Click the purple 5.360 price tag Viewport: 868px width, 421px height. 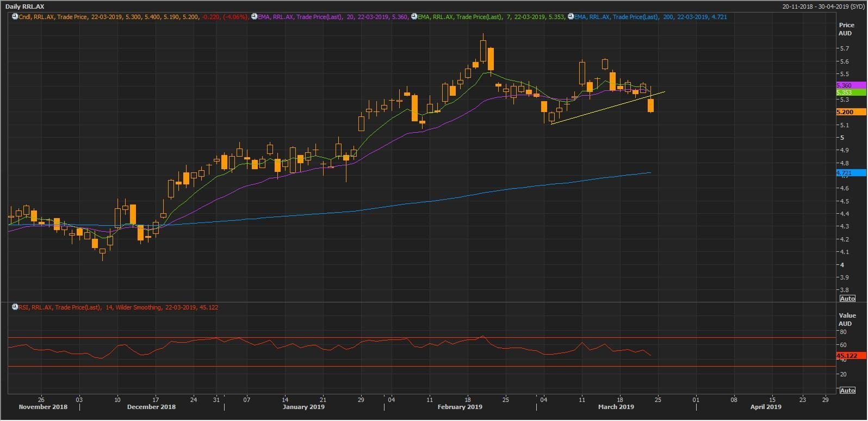tap(851, 85)
